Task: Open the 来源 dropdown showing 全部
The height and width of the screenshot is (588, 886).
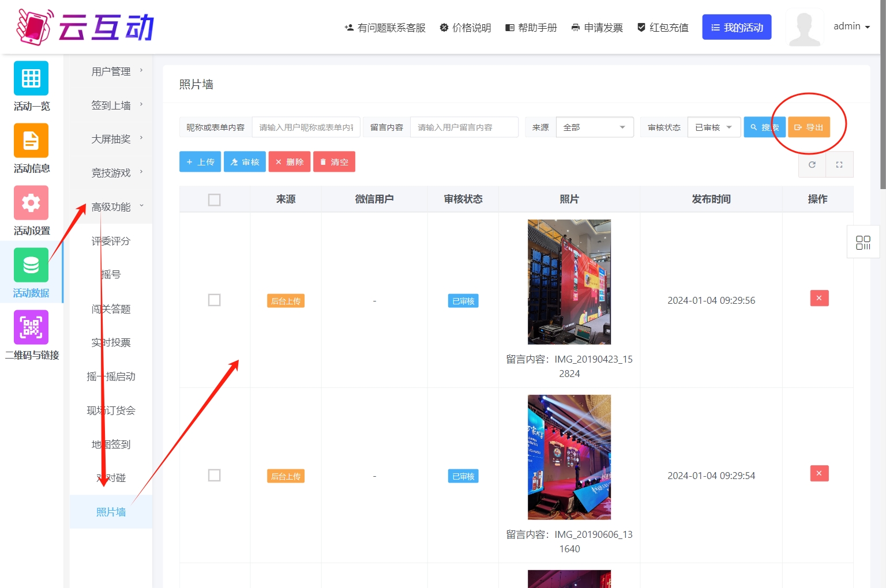Action: point(594,127)
